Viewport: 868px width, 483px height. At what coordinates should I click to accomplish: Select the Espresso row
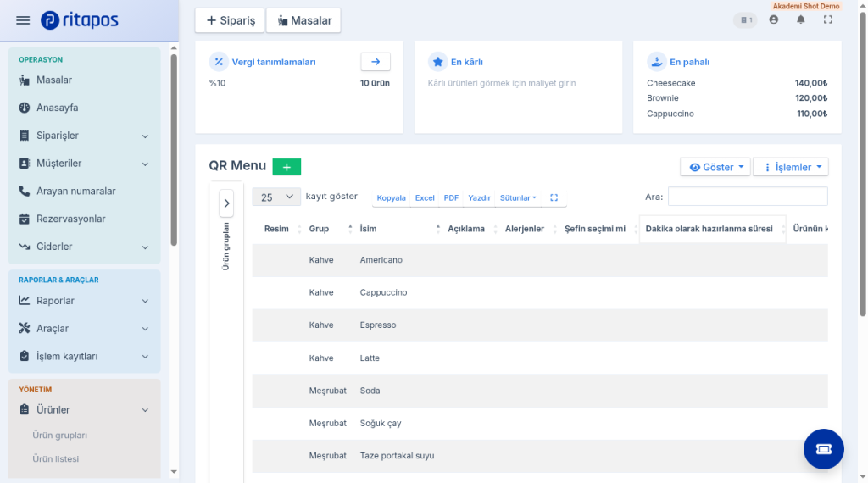click(540, 325)
